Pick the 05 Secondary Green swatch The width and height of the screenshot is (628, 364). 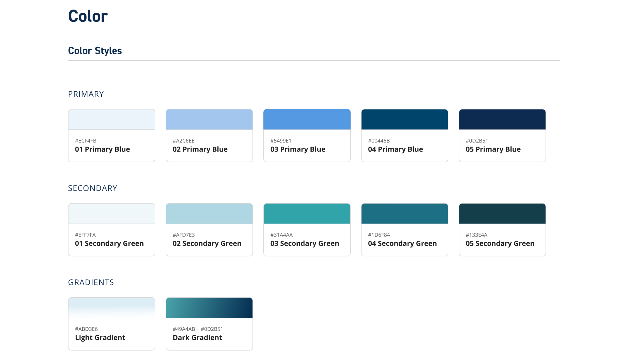(x=502, y=214)
